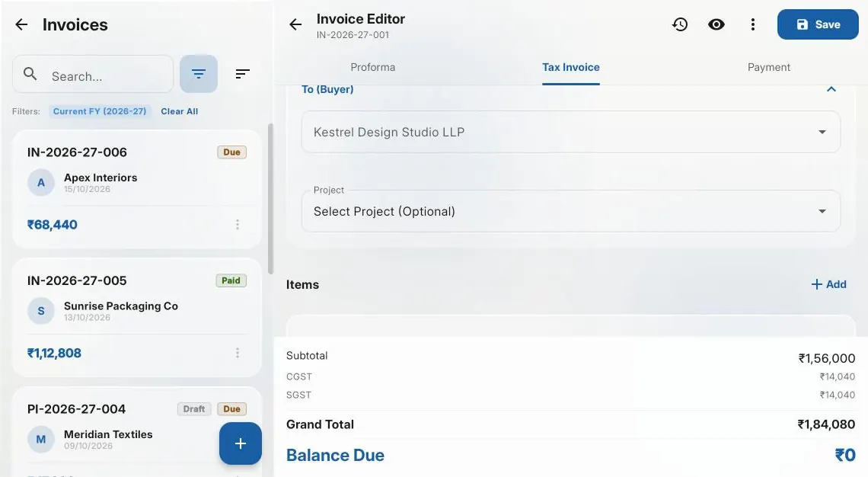Open the Apex Interiors invoice card
868x477 pixels.
point(137,189)
